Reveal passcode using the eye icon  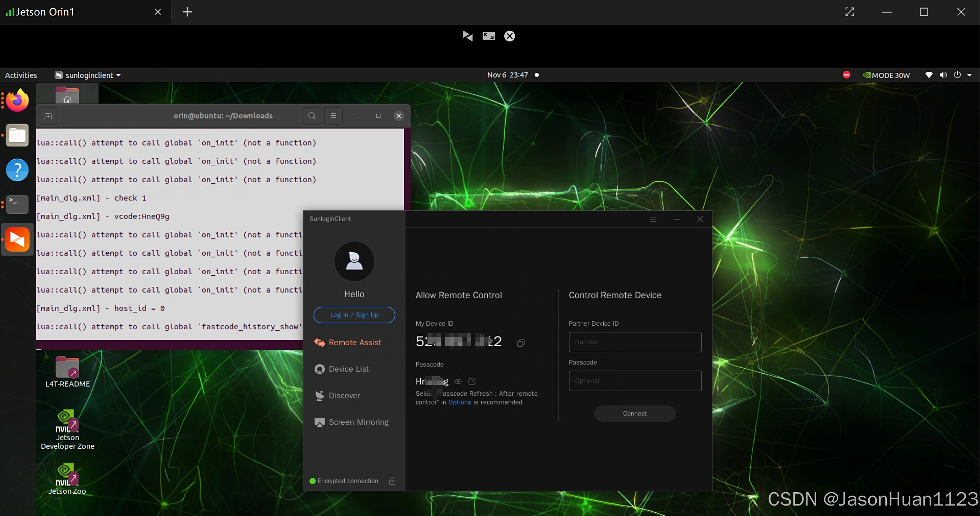tap(458, 381)
